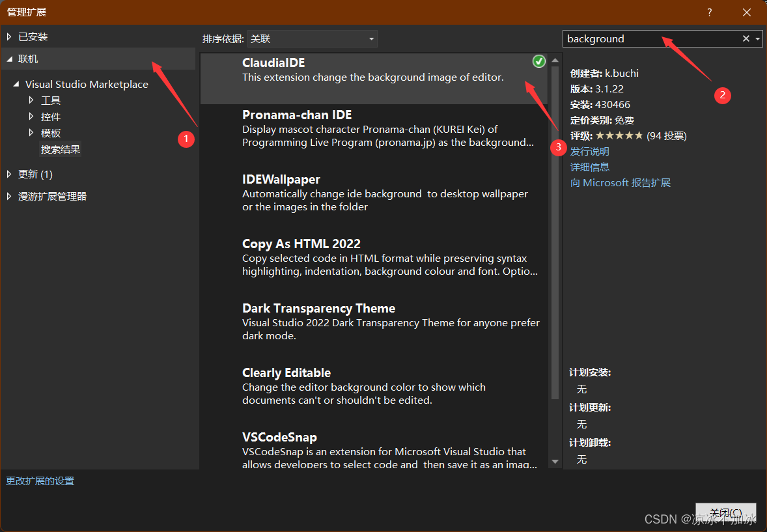Click the five-star rating stars

click(619, 135)
